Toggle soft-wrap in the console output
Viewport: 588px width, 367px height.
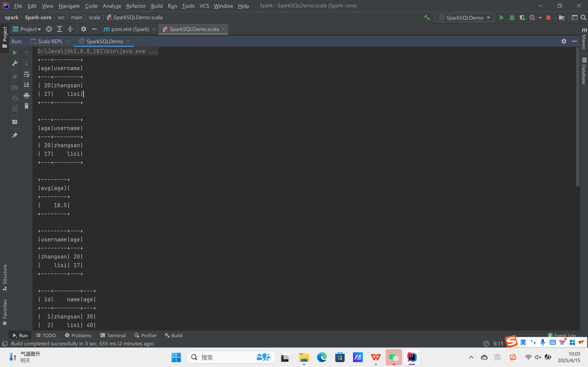coord(27,74)
